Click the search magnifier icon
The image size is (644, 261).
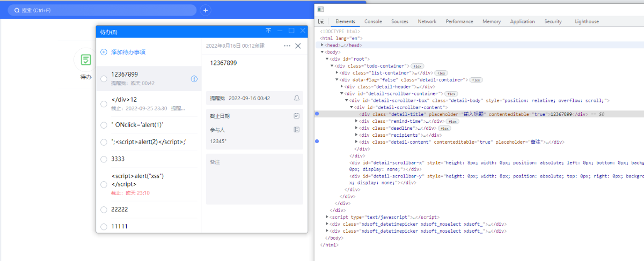[17, 10]
